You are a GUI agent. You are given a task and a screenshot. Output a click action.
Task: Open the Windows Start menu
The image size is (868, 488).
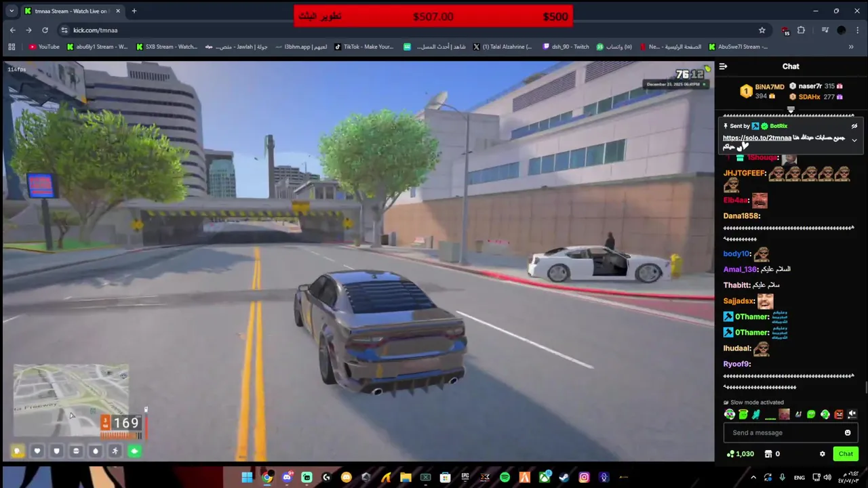(248, 477)
